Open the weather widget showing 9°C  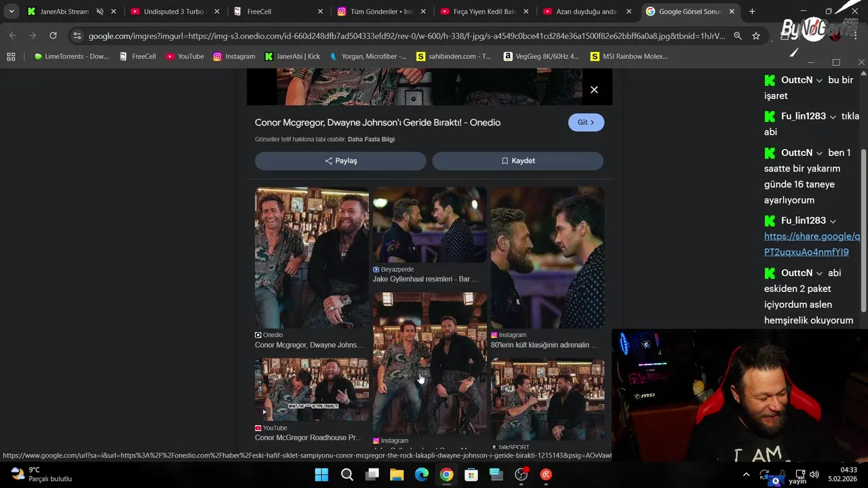point(42,474)
